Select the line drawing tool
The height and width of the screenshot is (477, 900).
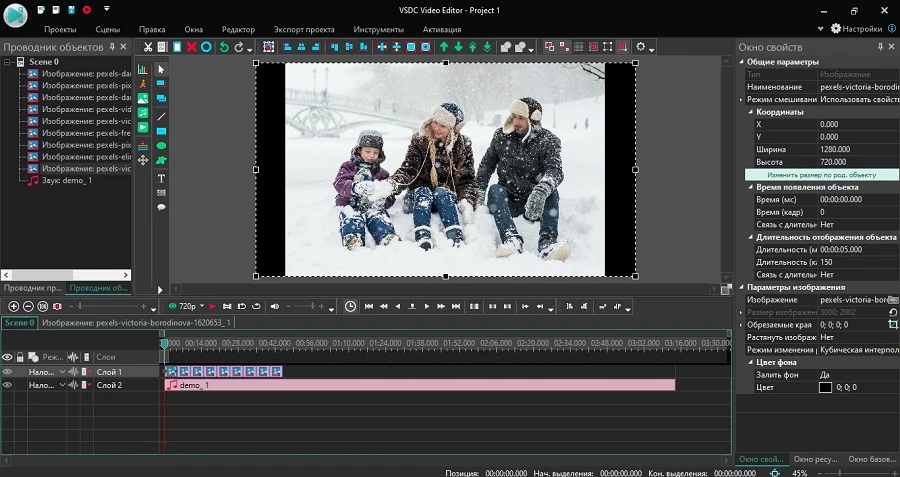161,117
